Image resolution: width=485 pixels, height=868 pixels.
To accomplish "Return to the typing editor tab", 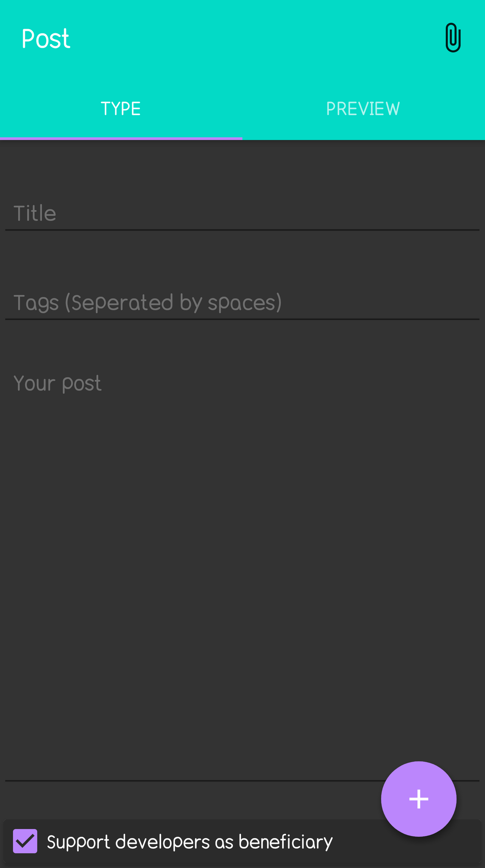I will coord(120,109).
